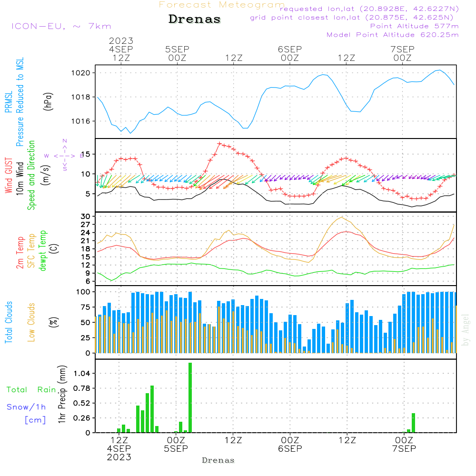Click the top 6SEP 00Z time label
Image resolution: width=476 pixels, height=476 pixels.
click(x=290, y=53)
